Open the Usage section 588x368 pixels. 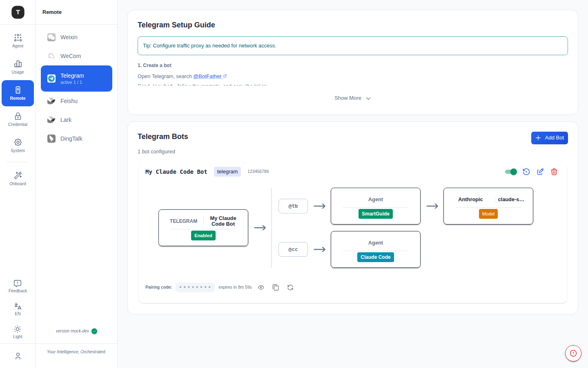[x=18, y=67]
